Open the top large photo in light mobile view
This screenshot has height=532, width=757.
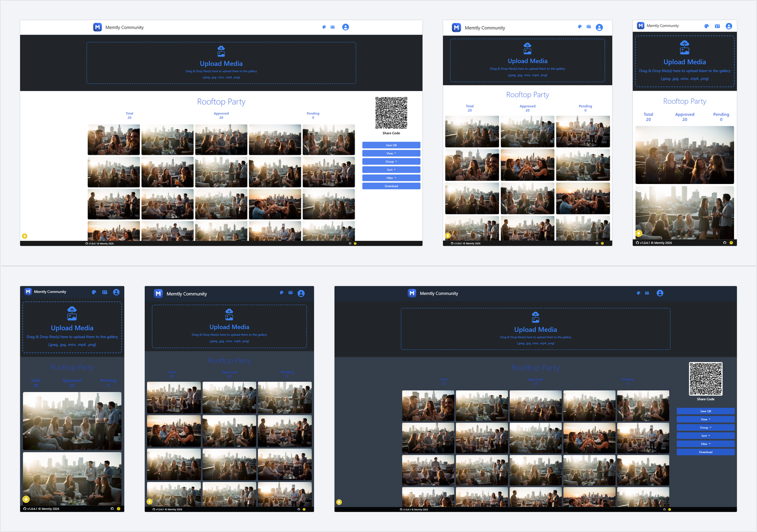click(685, 155)
